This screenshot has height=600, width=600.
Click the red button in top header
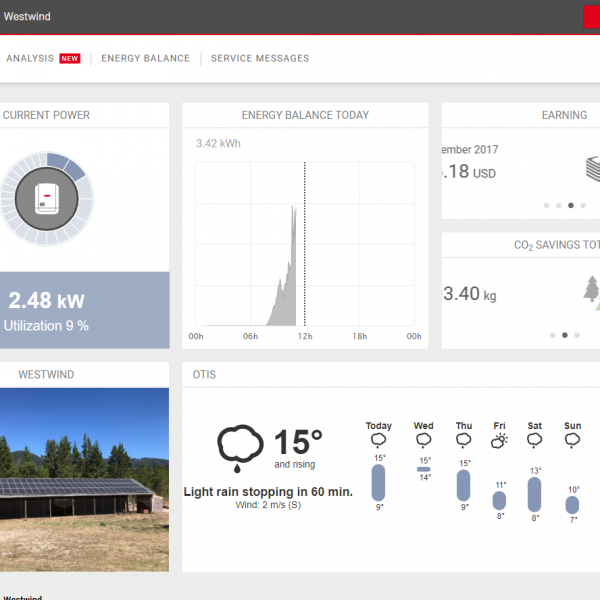[592, 17]
